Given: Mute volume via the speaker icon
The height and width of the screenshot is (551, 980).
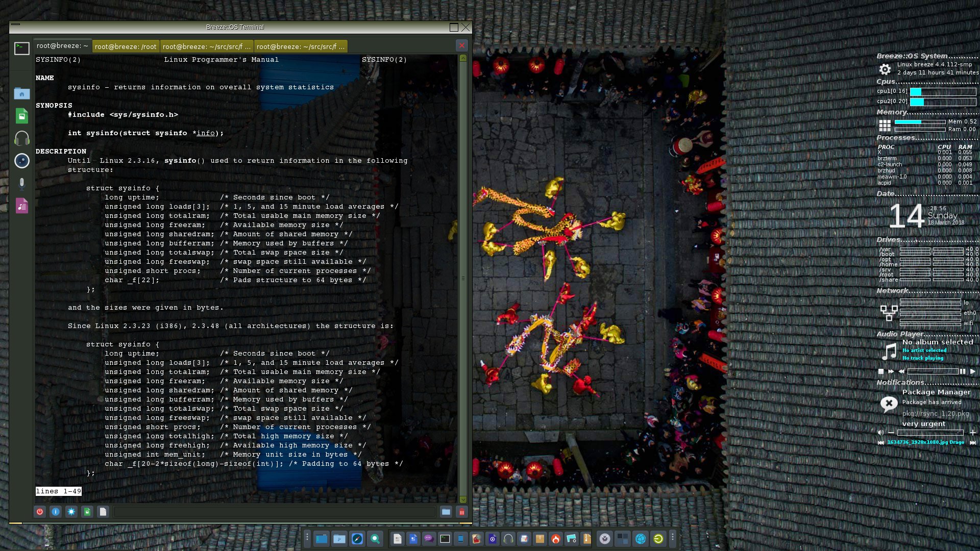Looking at the screenshot, I should 880,433.
